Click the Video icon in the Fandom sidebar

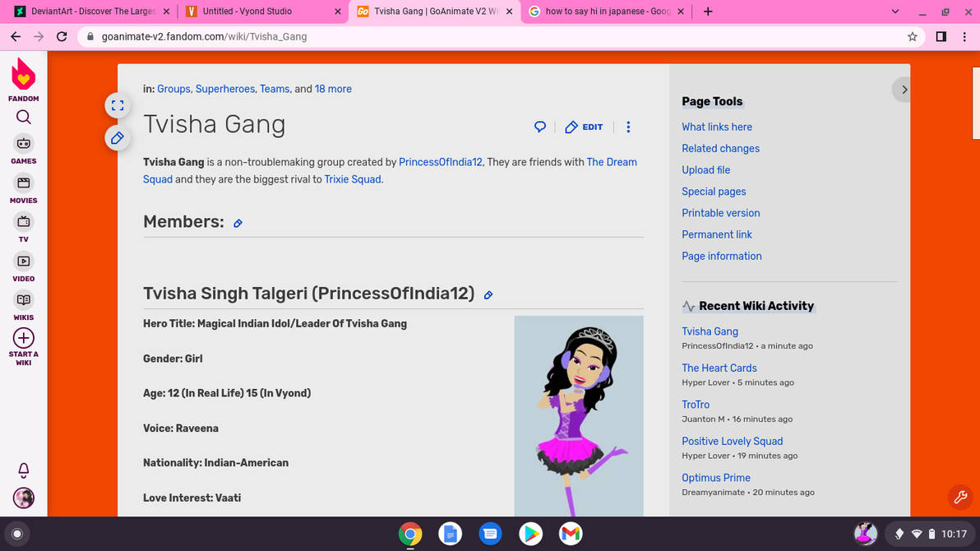pyautogui.click(x=23, y=262)
